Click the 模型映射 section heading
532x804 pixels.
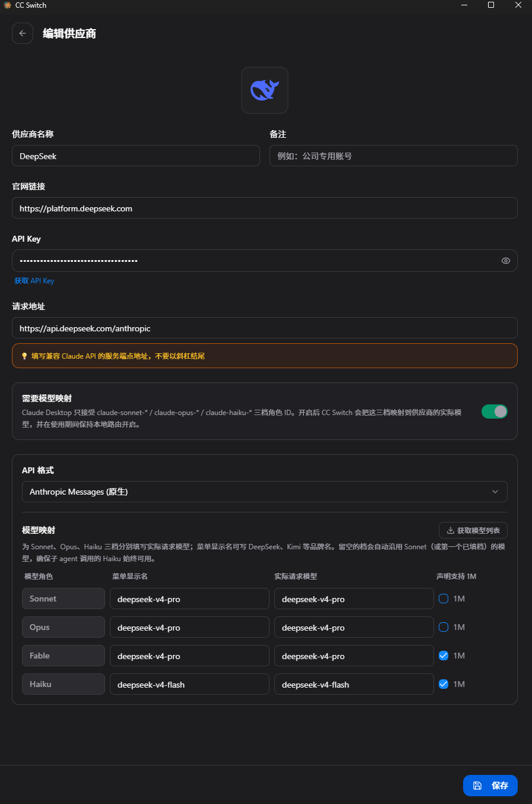(x=39, y=530)
